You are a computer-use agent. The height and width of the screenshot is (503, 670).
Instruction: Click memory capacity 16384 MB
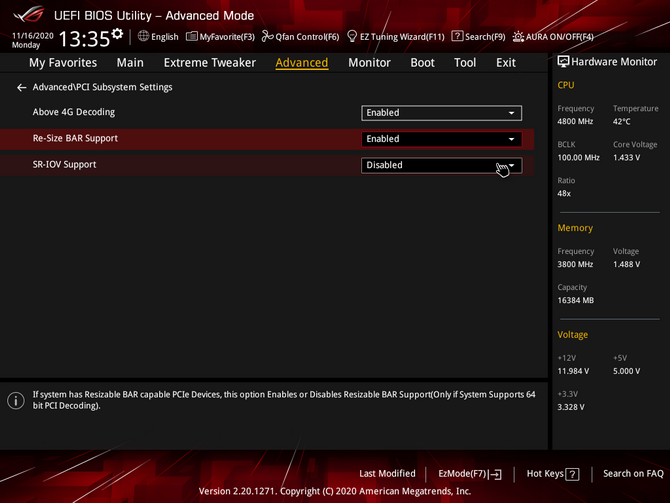pyautogui.click(x=576, y=300)
